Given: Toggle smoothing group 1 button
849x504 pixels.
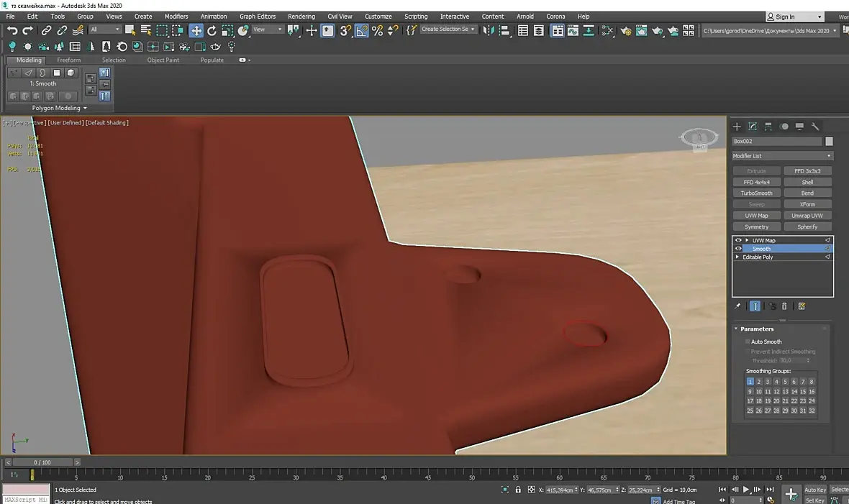Looking at the screenshot, I should click(x=750, y=382).
